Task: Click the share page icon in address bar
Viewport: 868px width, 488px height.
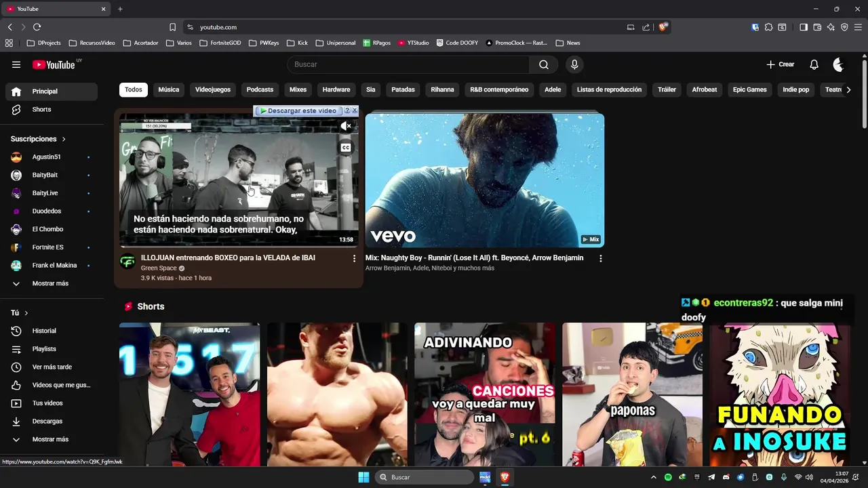Action: coord(646,27)
